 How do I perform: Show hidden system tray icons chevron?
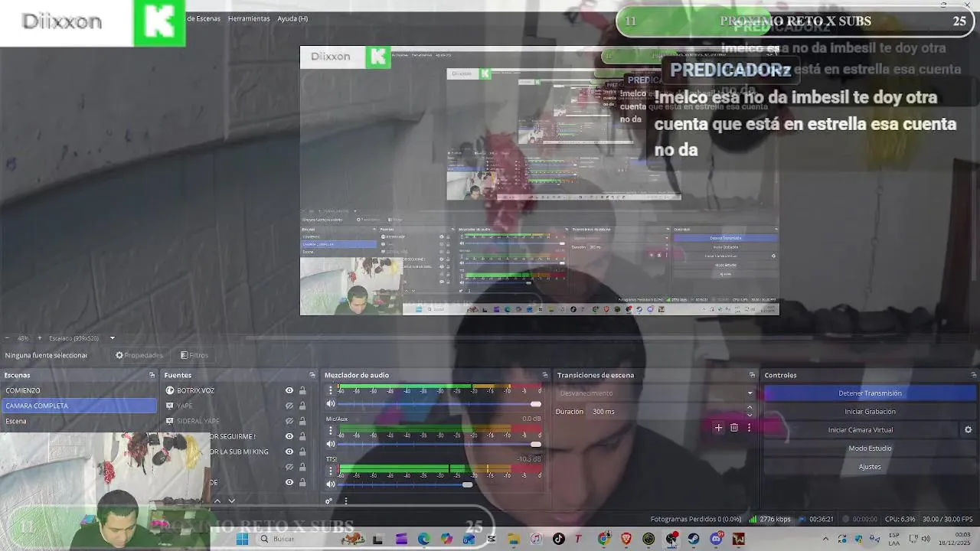click(x=825, y=539)
